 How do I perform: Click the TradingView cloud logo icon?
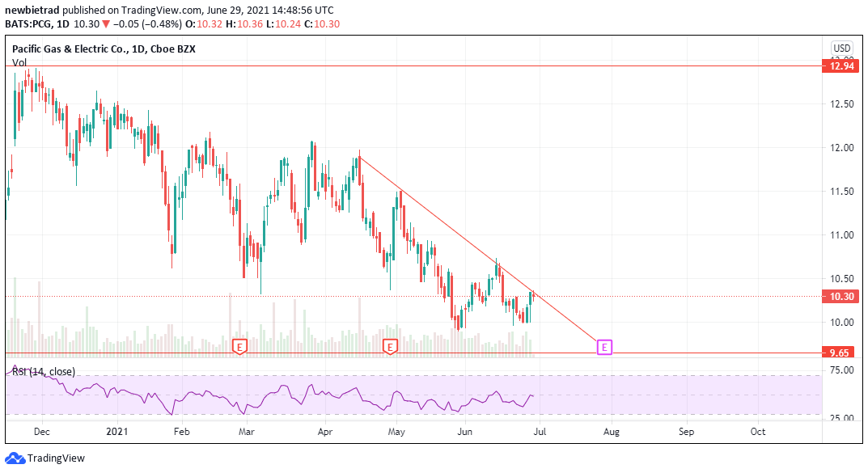[x=15, y=458]
